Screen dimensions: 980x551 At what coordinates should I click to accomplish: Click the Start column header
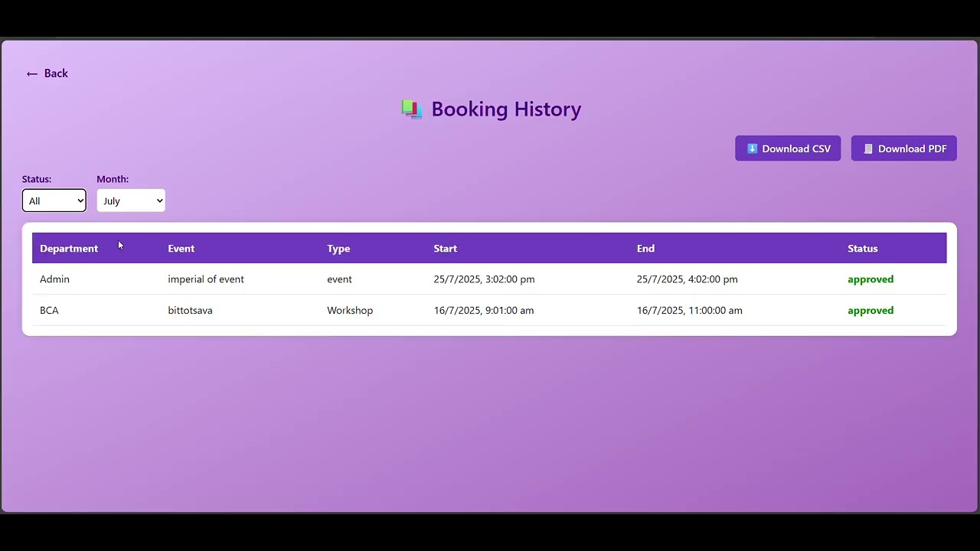point(446,249)
